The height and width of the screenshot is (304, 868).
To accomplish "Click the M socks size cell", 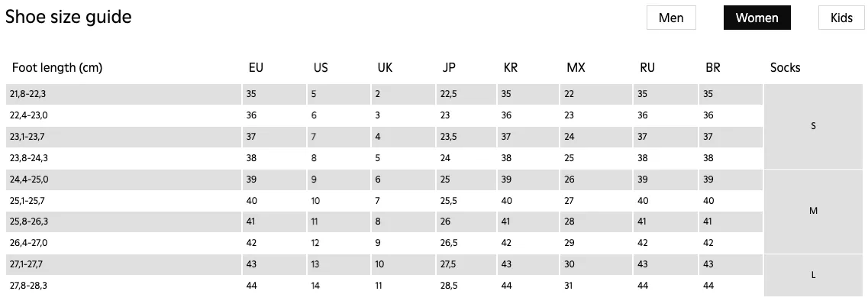I will pos(812,211).
